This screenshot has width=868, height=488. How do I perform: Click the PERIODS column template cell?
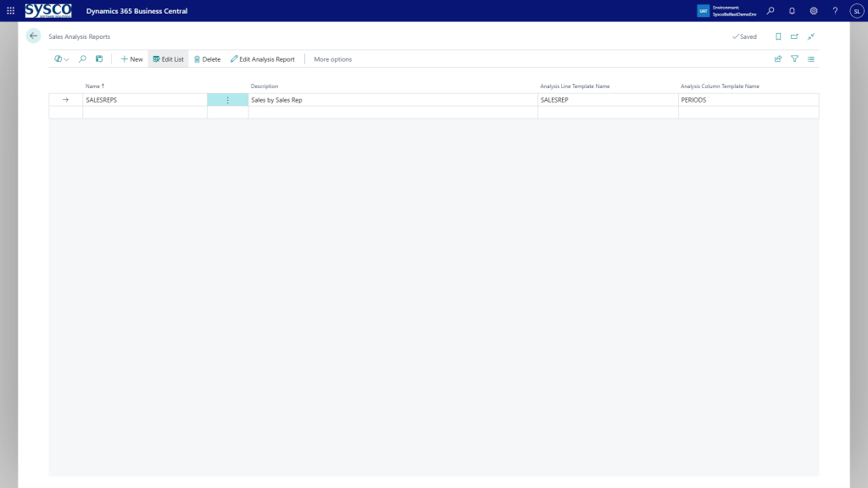tap(693, 100)
